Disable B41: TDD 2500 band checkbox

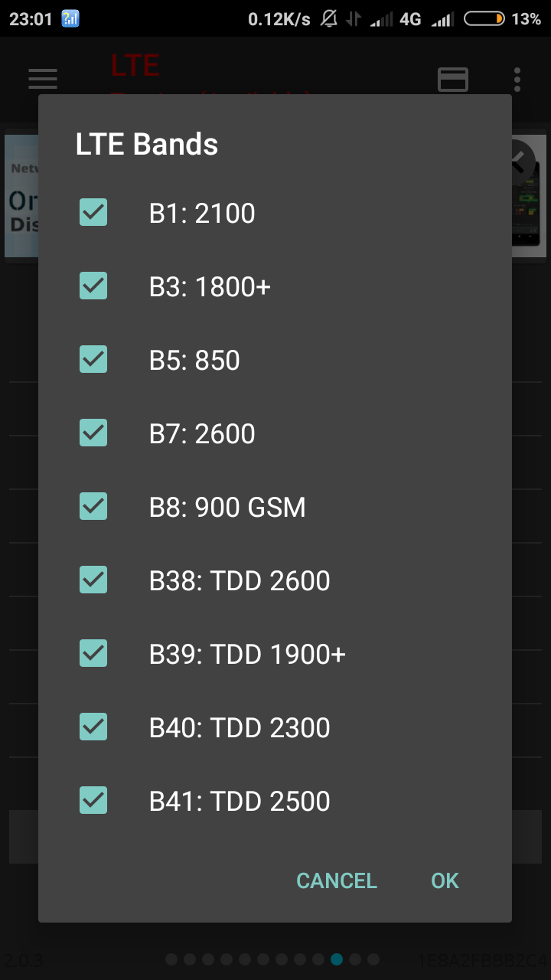[x=93, y=801]
